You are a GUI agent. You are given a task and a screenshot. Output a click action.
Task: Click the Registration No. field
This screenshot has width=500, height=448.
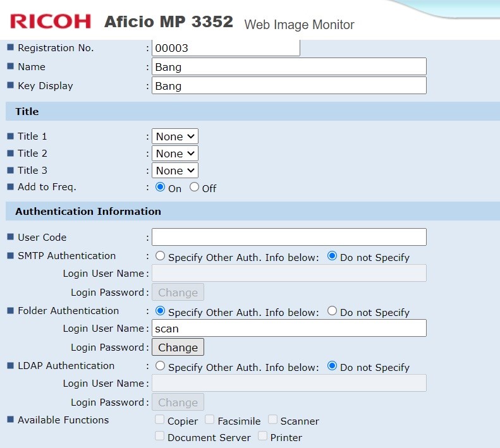point(226,48)
